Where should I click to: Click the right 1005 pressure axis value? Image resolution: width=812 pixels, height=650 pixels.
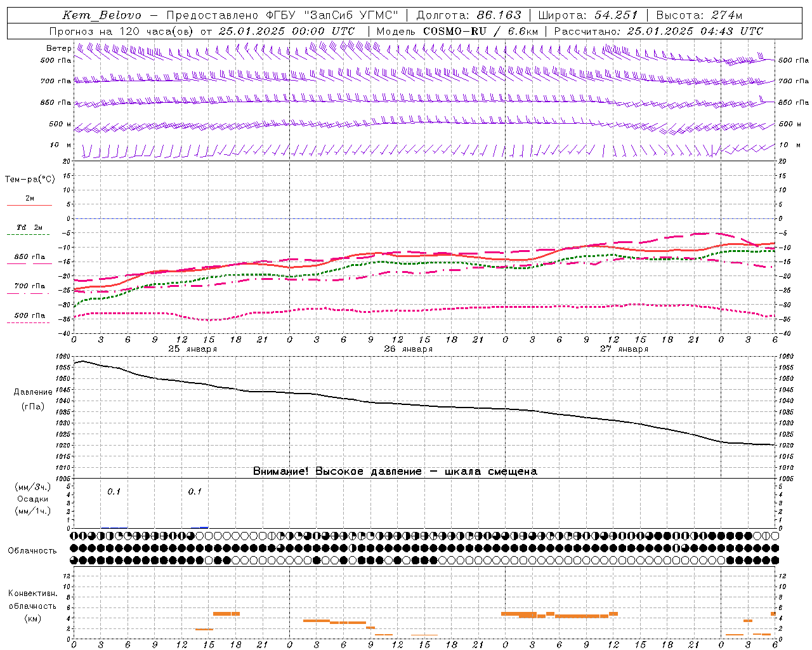(x=786, y=479)
